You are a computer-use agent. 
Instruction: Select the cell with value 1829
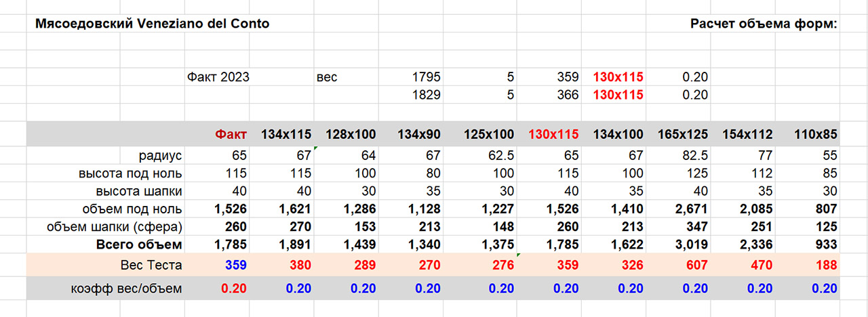[x=427, y=95]
